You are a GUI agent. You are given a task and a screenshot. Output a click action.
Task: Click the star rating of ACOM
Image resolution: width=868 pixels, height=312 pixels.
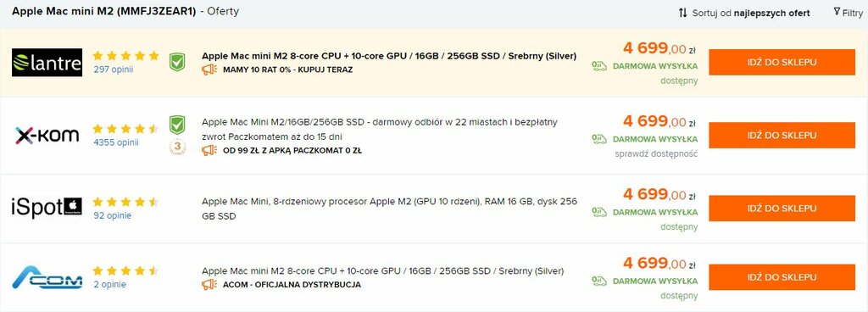click(125, 271)
